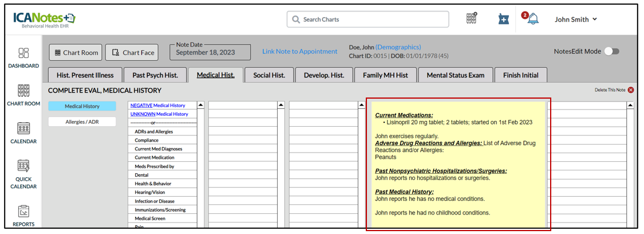Click the grid icon beside search bar
644x234 pixels.
472,18
